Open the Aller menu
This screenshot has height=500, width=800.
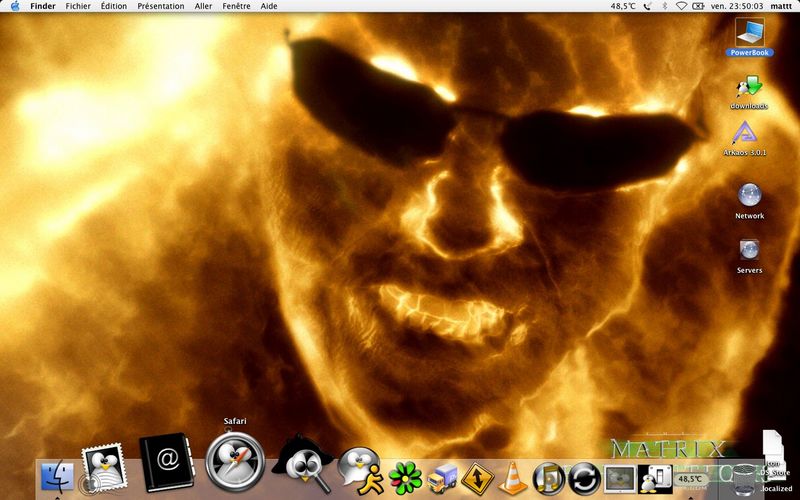204,6
